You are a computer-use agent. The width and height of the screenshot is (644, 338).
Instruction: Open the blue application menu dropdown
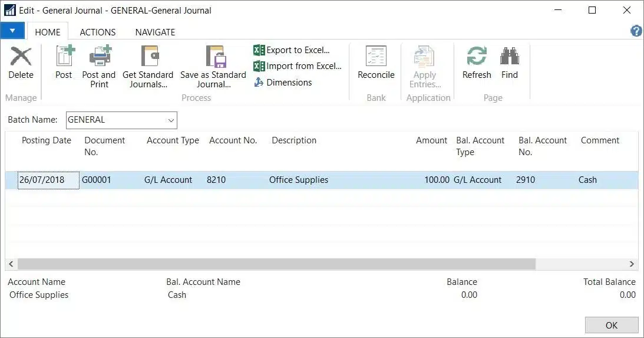[x=12, y=31]
